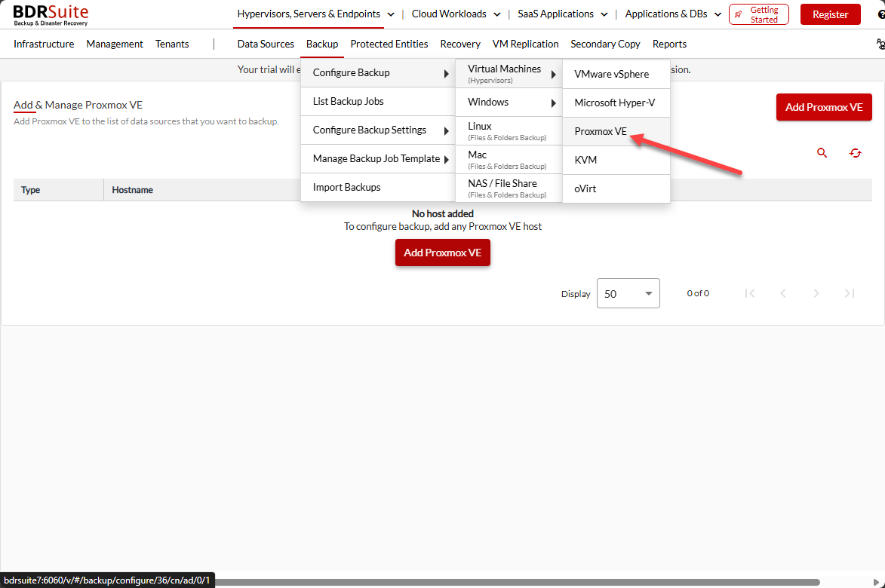
Task: Open the search icon above the host table
Action: (822, 153)
